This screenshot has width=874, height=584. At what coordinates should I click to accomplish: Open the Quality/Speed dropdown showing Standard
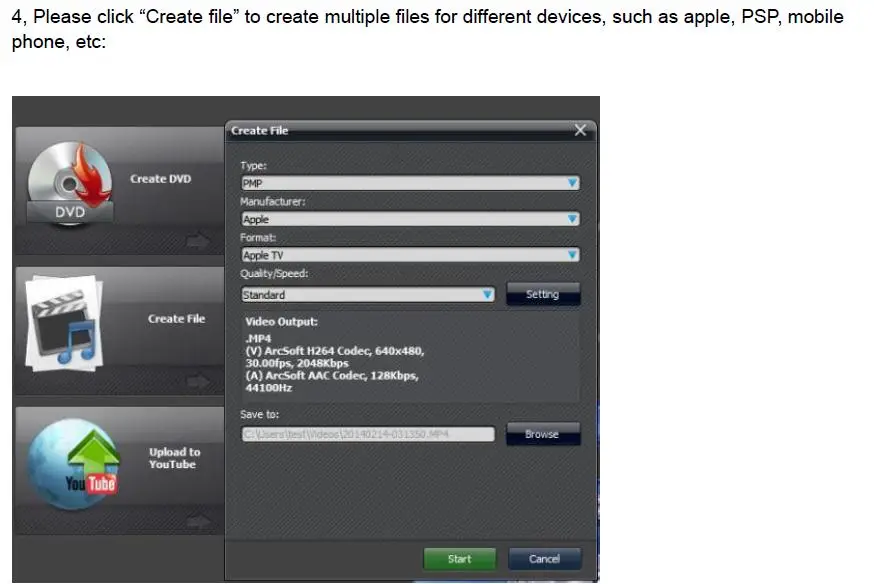click(368, 294)
